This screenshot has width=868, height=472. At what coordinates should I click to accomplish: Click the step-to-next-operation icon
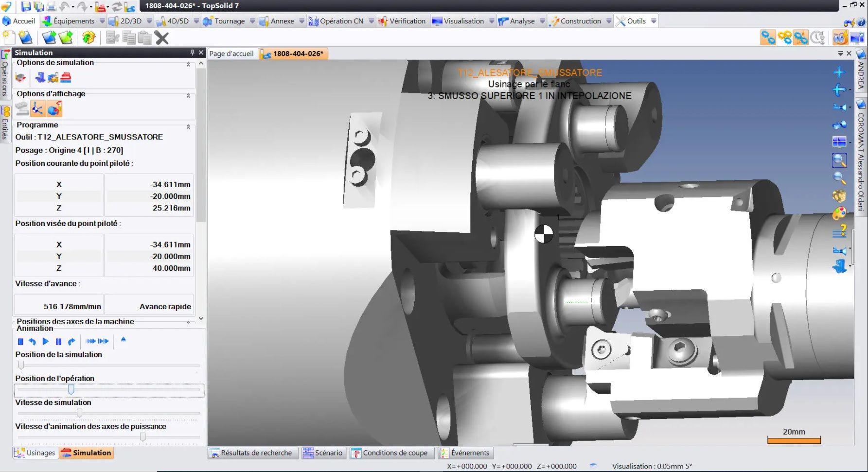coord(104,341)
